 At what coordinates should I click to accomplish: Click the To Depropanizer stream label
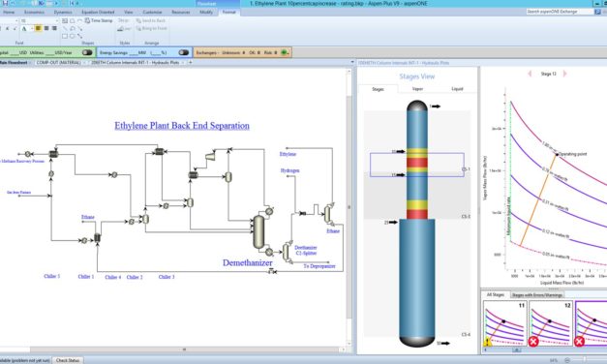tap(319, 266)
